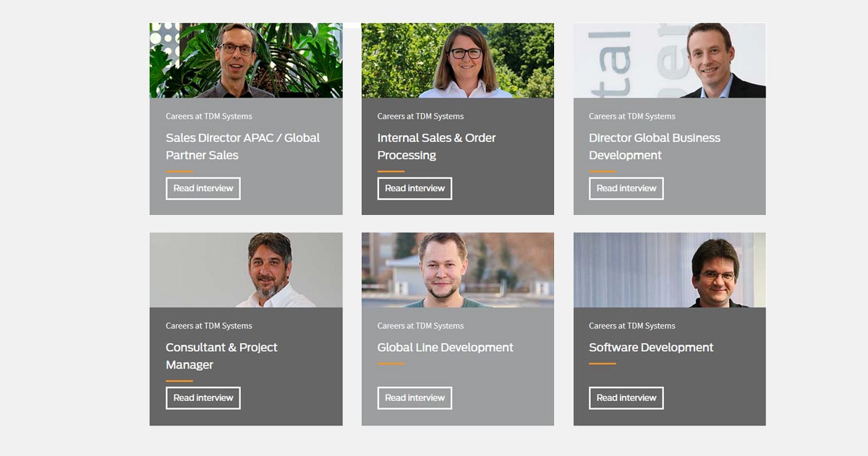Select the Internal Sales & Order Processing heading
This screenshot has width=868, height=456.
click(x=436, y=146)
